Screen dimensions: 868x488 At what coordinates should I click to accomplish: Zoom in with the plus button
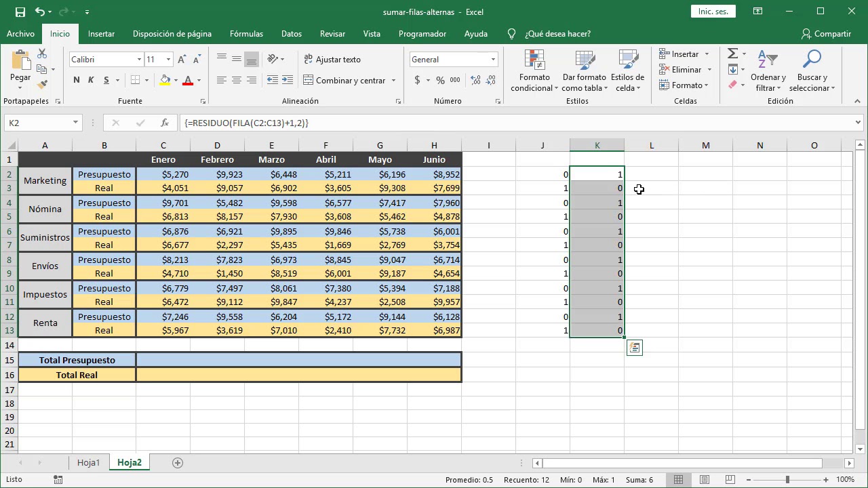[x=827, y=479]
